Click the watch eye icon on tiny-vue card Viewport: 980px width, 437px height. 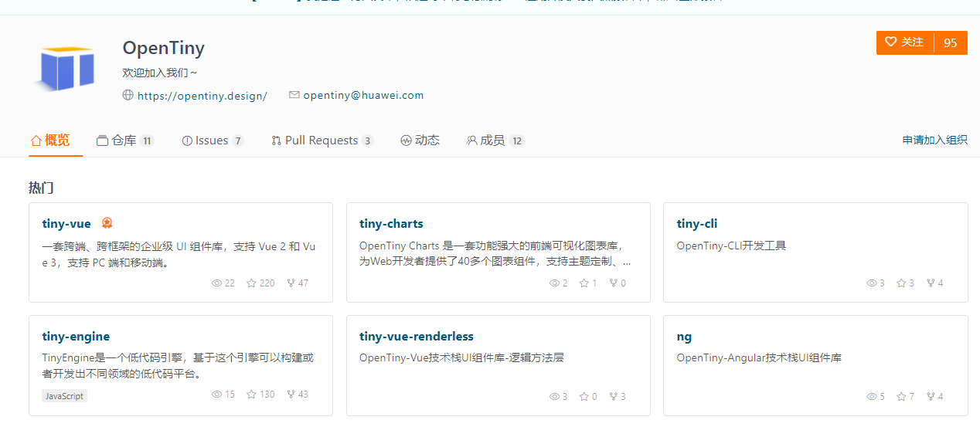tap(216, 283)
